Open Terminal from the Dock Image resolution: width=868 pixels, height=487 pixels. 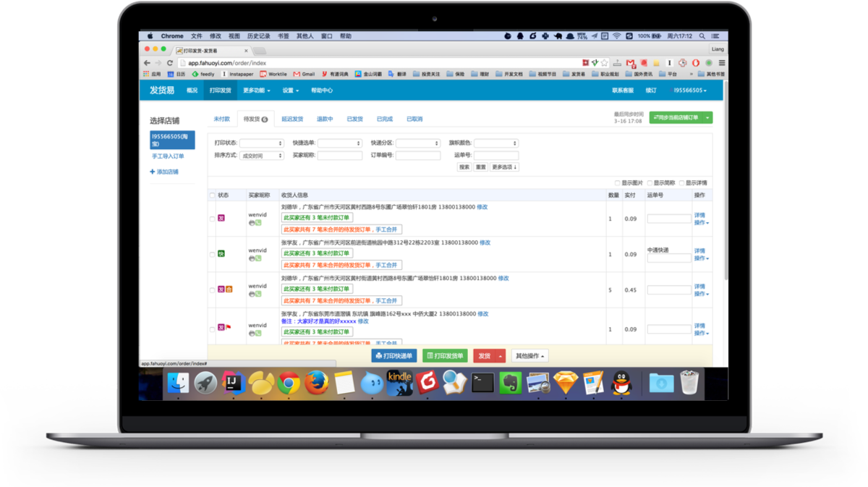482,382
